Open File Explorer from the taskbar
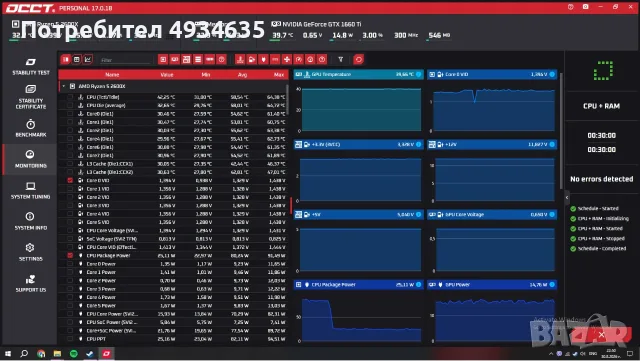This screenshot has width=640, height=361. pyautogui.click(x=57, y=353)
